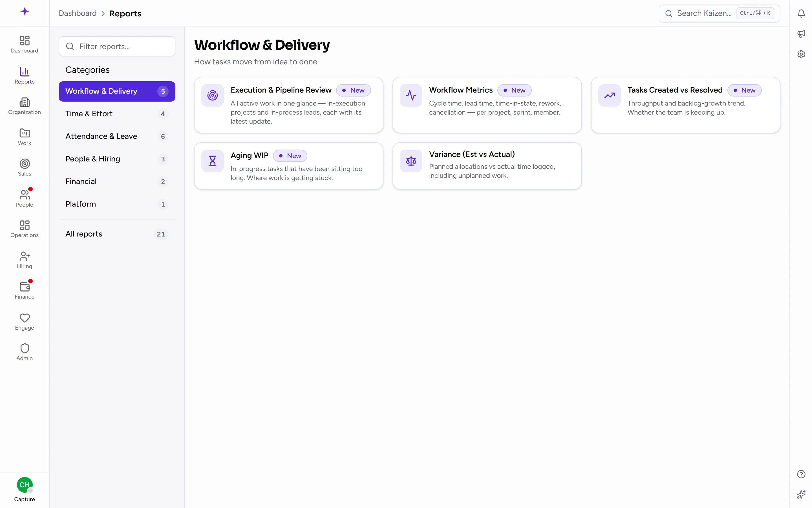Open the Hiring section
Viewport: 812px width, 508px height.
click(25, 260)
